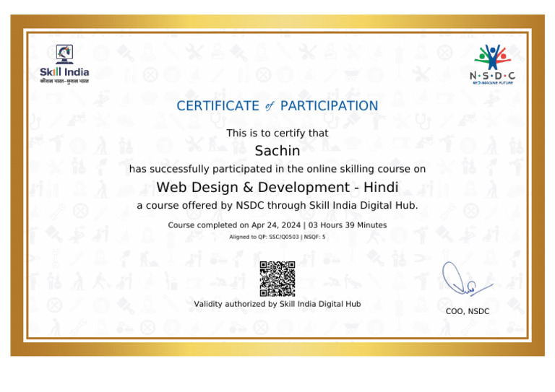Click the Skill India logo
This screenshot has width=555, height=392.
click(x=64, y=64)
